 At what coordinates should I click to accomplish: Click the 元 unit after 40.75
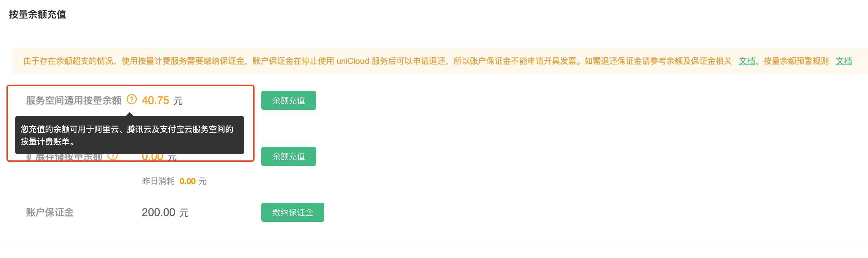tap(178, 101)
